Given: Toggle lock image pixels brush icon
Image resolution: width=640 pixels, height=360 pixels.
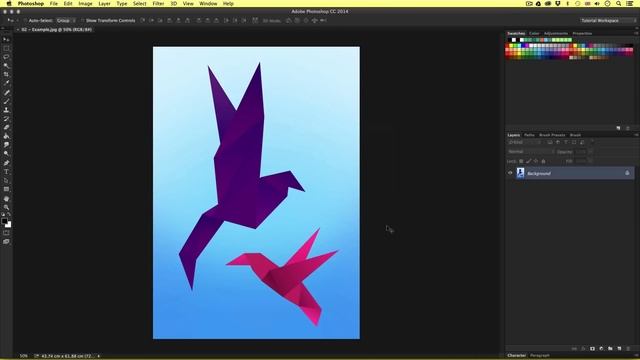Looking at the screenshot, I should coord(529,161).
